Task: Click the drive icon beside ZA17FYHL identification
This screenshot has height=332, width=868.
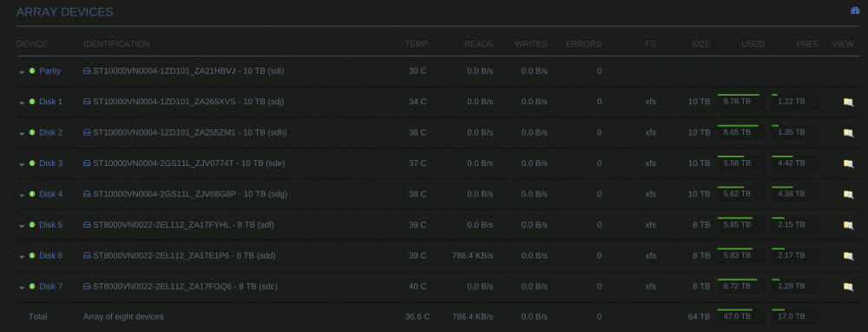Action: 87,224
